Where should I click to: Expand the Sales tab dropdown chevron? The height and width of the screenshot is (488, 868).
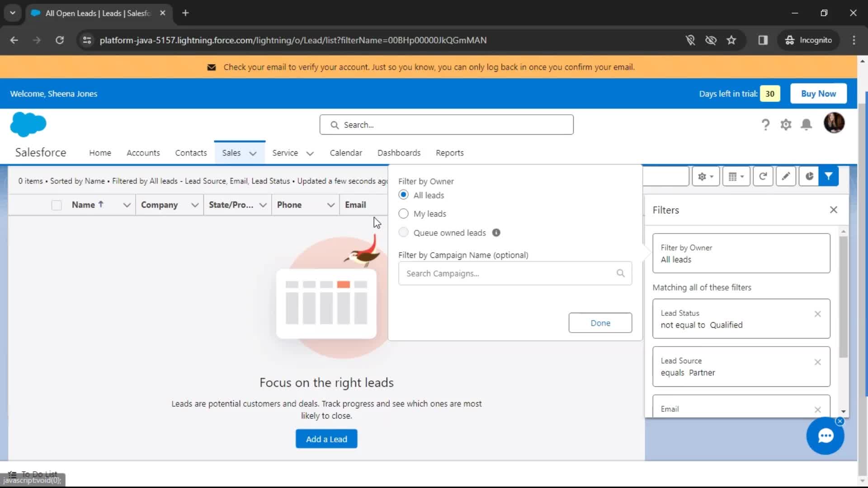click(253, 153)
